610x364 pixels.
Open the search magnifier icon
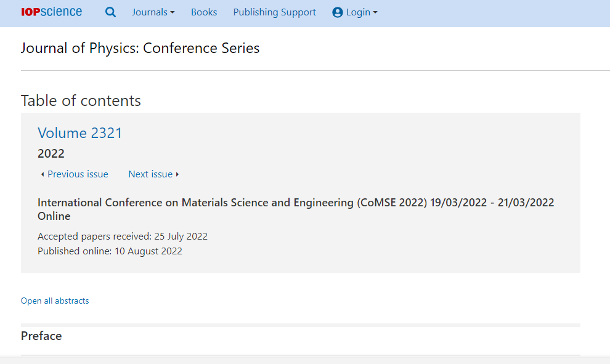pos(110,12)
